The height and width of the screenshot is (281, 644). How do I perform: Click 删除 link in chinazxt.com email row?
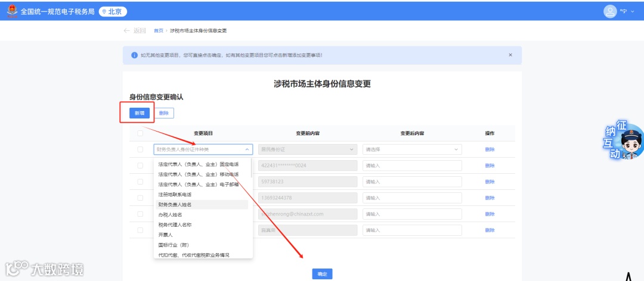(x=490, y=214)
